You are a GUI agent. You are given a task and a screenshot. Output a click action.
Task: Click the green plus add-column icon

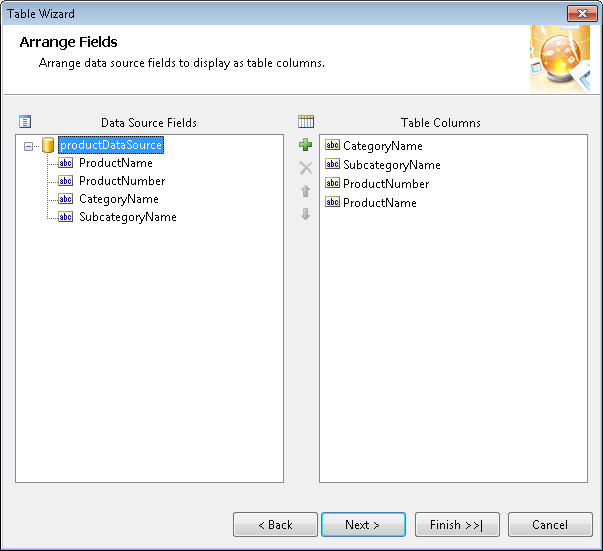coord(305,145)
